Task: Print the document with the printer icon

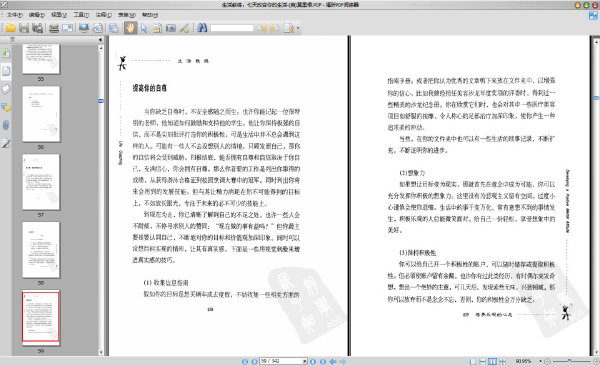Action: click(x=54, y=28)
